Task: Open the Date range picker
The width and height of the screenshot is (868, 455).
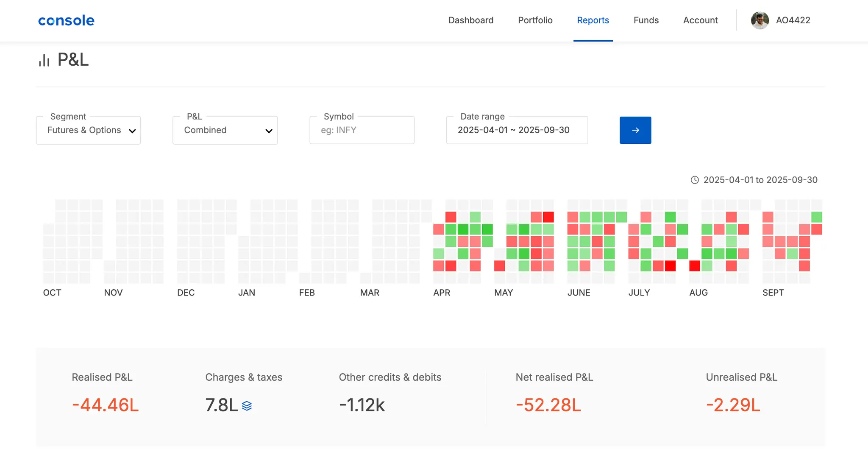Action: (517, 130)
